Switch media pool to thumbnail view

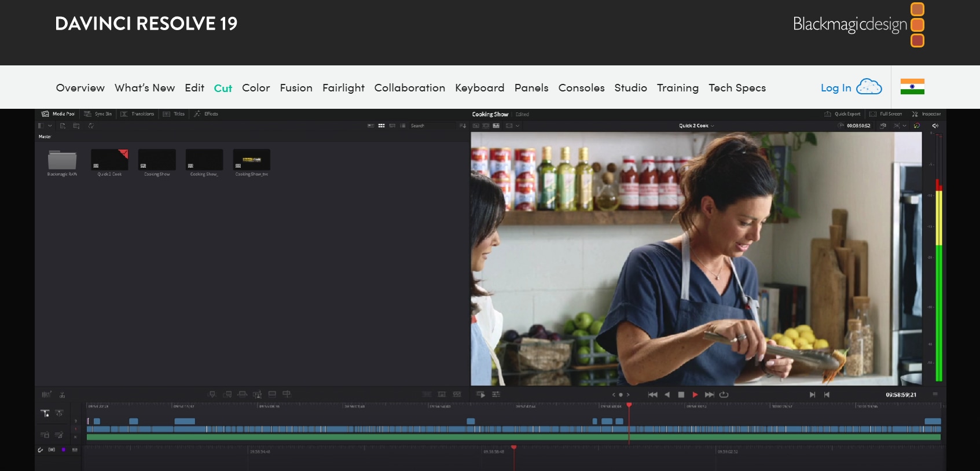381,126
